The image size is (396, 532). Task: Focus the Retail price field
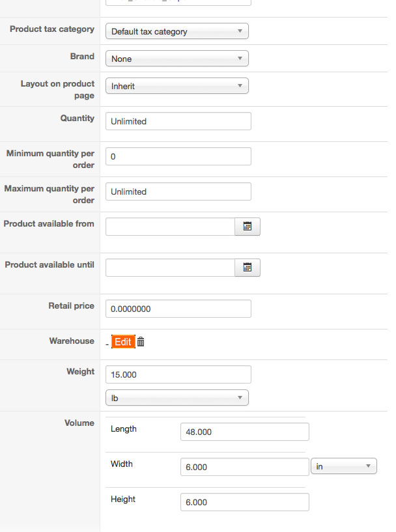tap(178, 309)
